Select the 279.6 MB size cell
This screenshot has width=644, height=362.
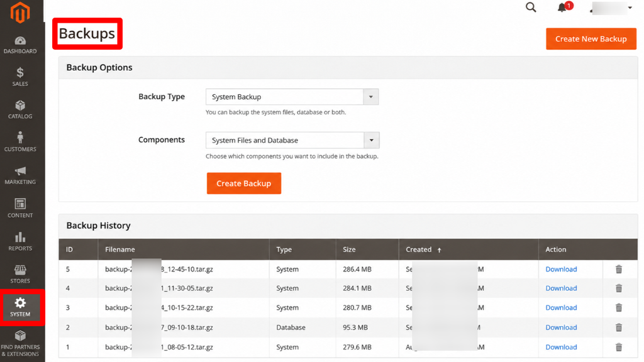357,347
